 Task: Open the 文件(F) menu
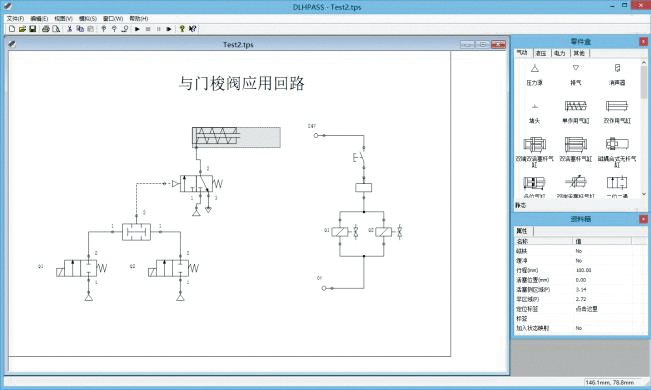[15, 19]
